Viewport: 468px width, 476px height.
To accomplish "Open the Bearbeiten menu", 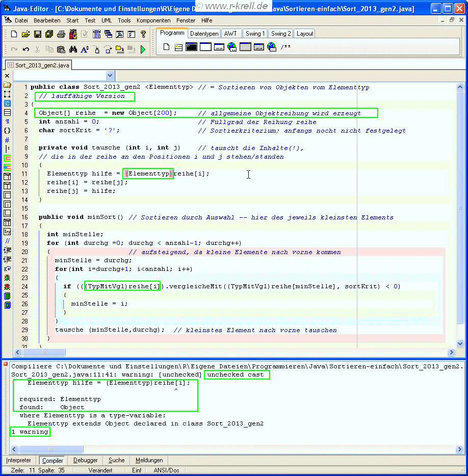I will (47, 20).
